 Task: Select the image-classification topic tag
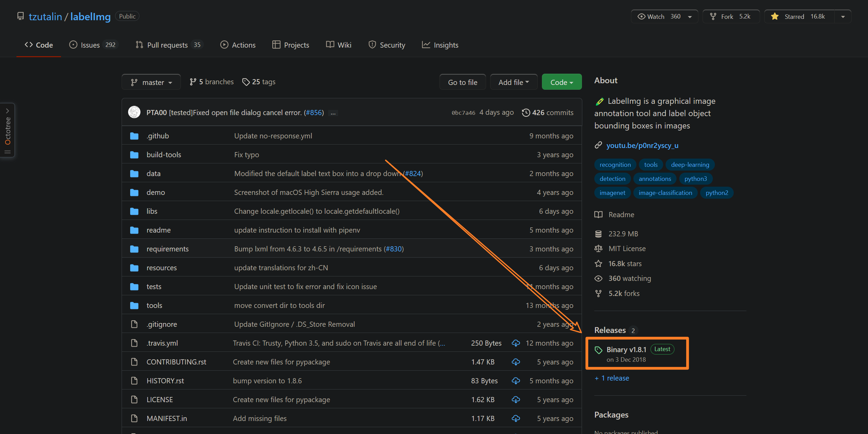pos(665,193)
